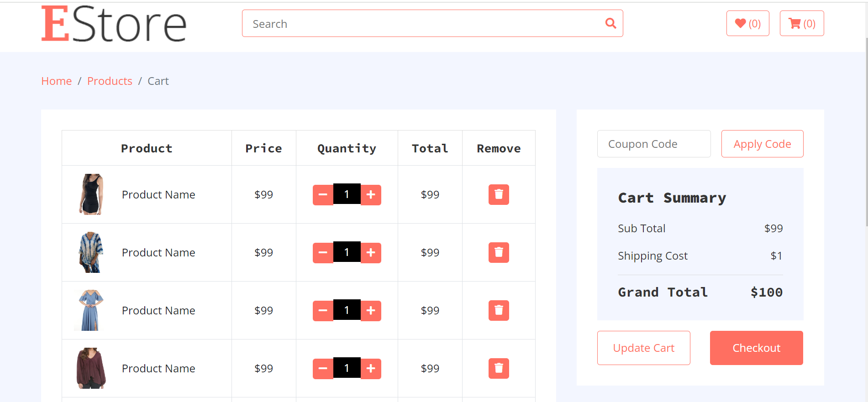Click the Apply Code button
Screen dimensions: 868x402
(x=762, y=144)
